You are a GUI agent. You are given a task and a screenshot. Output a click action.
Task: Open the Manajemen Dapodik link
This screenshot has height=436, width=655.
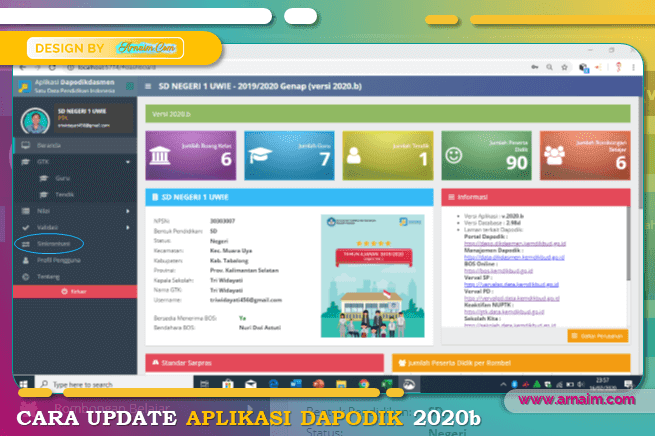point(514,257)
